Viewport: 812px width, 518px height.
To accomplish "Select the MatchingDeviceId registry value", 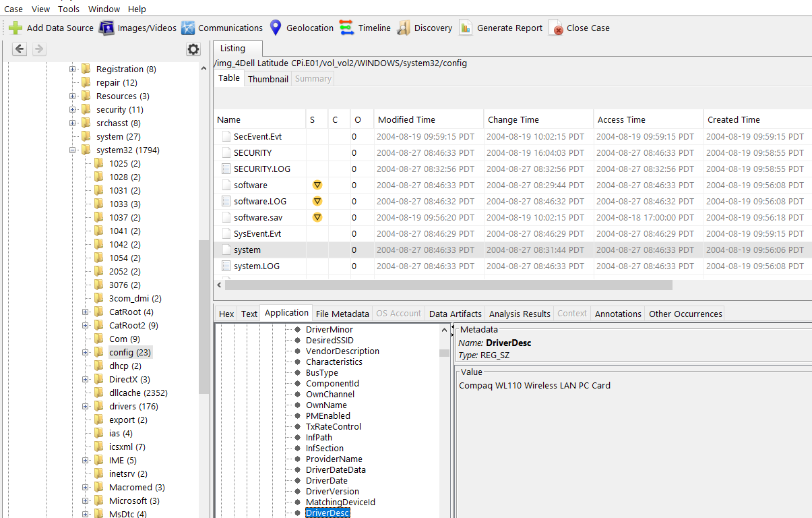I will click(x=340, y=502).
